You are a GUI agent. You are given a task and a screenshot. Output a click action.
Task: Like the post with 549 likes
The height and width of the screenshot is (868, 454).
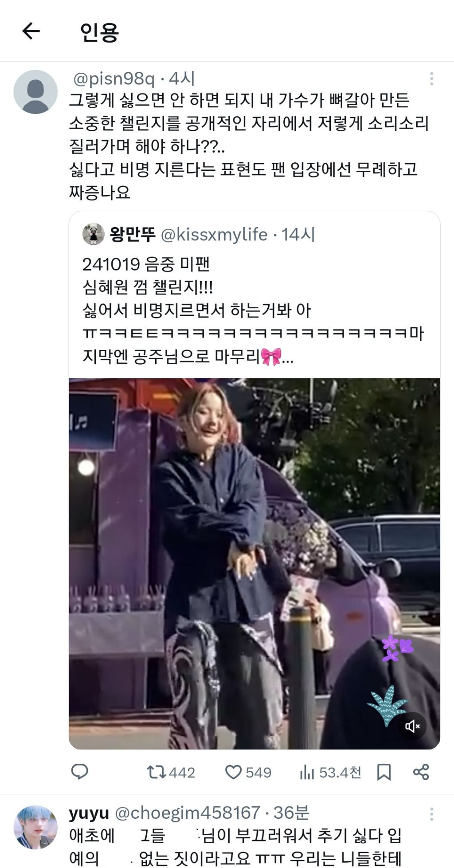point(248,772)
